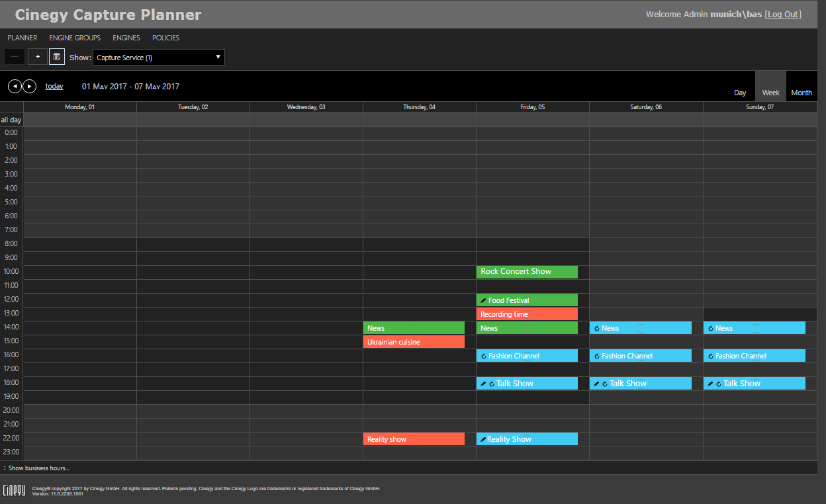Open the Planner menu
This screenshot has height=504, width=826.
[23, 38]
